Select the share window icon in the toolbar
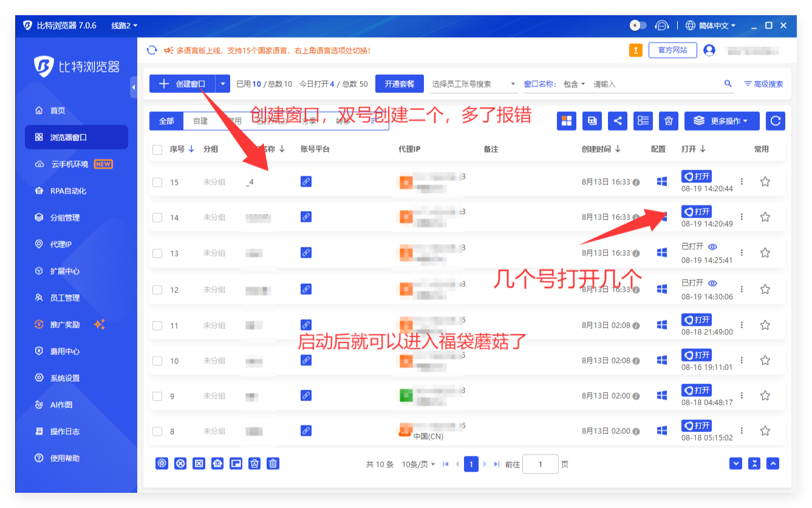This screenshot has height=508, width=812. [x=618, y=121]
